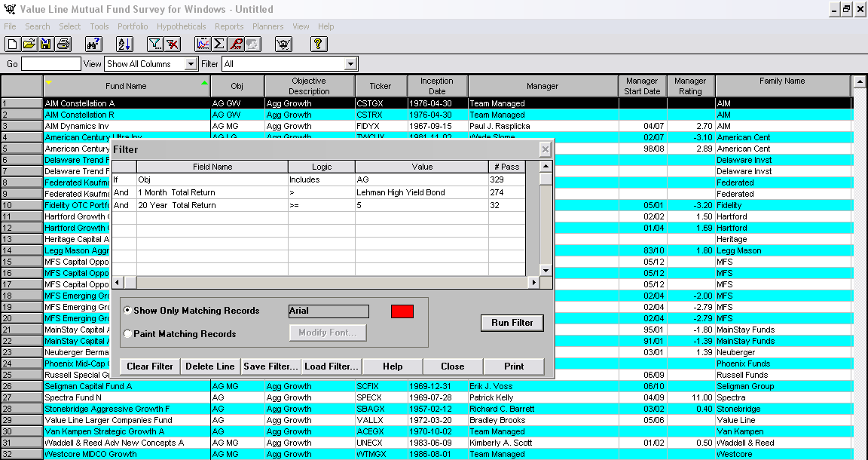Image resolution: width=868 pixels, height=460 pixels.
Task: Select Show Only Matching Records option
Action: point(127,311)
